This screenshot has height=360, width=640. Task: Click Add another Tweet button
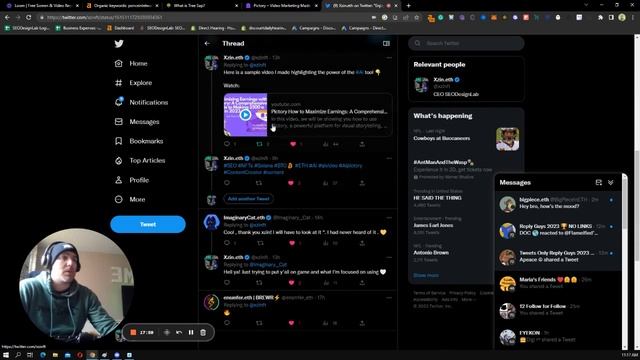click(x=248, y=199)
